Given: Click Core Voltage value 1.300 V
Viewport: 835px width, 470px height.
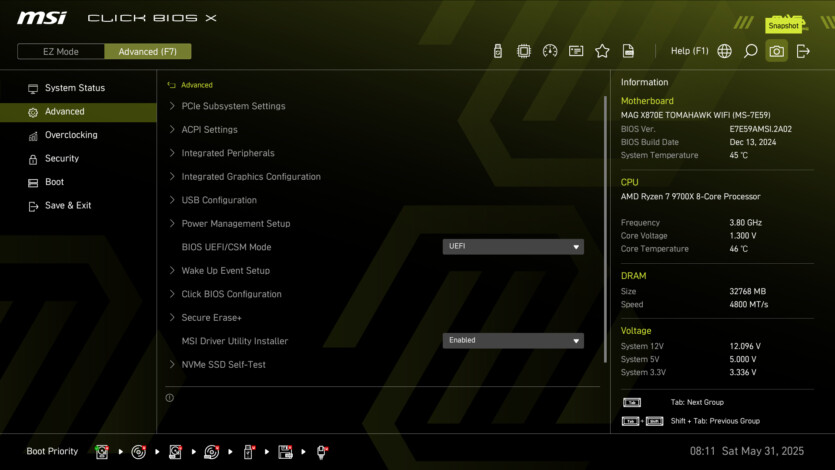Looking at the screenshot, I should coord(743,235).
